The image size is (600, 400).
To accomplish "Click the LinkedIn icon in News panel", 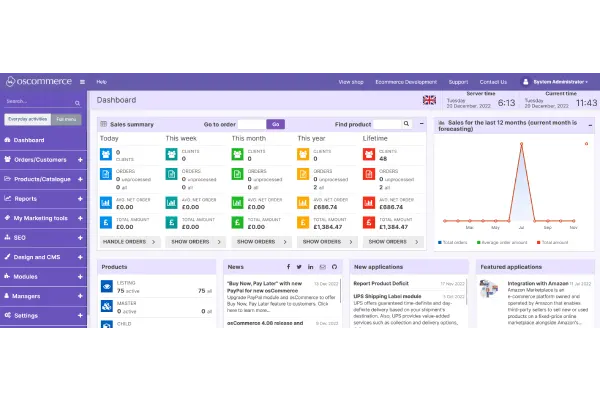I will pos(311,267).
